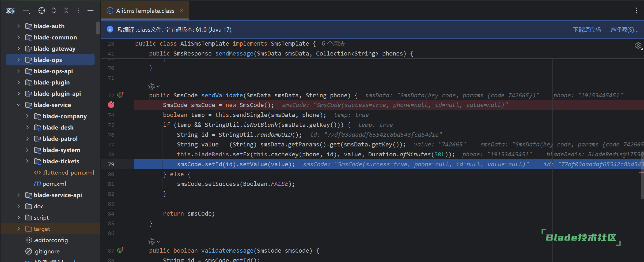Toggle the breakpoint on line 73
Screen dimensions: 644x262
tap(111, 105)
